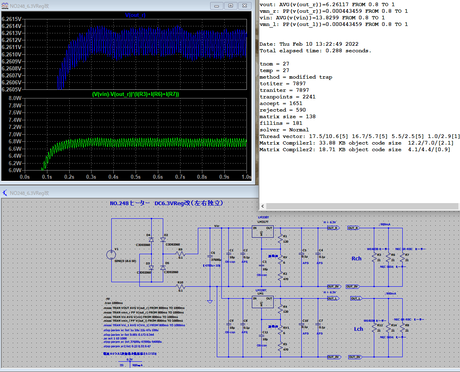Click the LTspice icon in schematic title bar

point(5,193)
